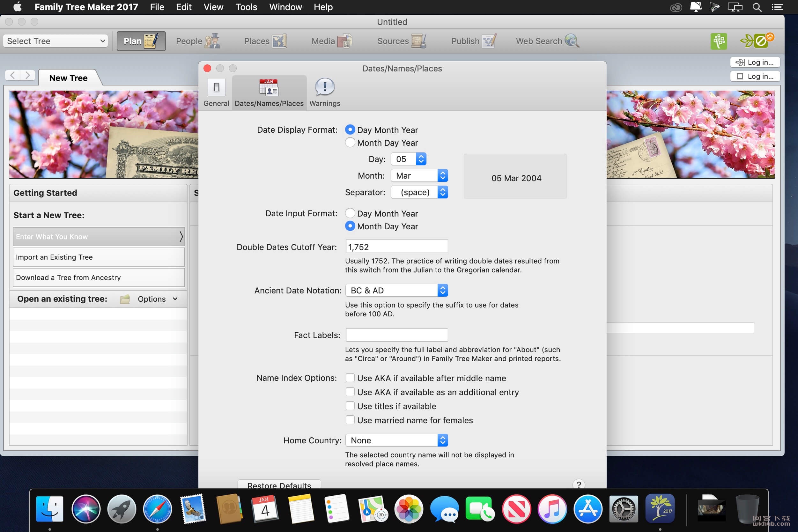Open the General preferences pane
Screen dimensions: 798x532
(216, 92)
